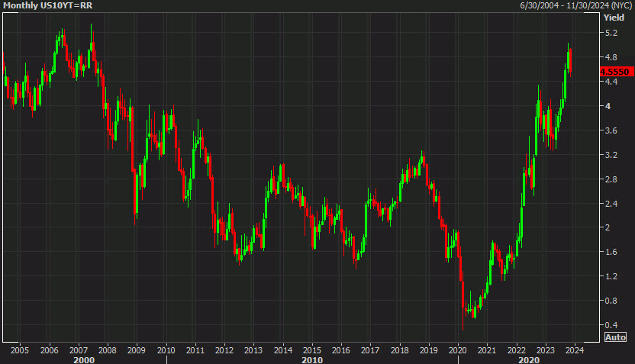
Task: Click the 2.8 yield axis label
Action: point(611,179)
